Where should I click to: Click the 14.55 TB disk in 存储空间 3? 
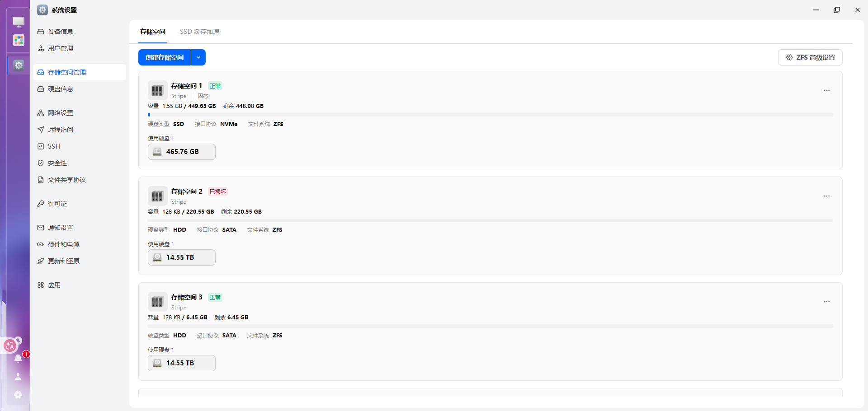182,363
